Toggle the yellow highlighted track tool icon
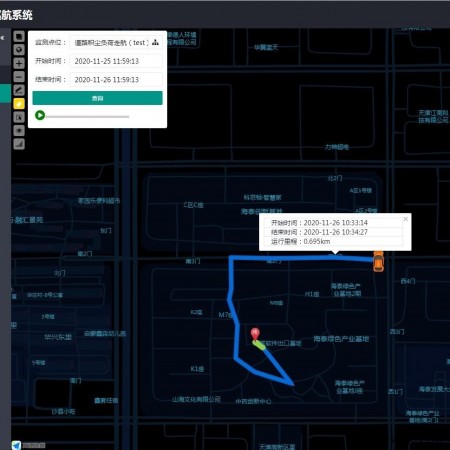This screenshot has width=450, height=450. click(19, 104)
